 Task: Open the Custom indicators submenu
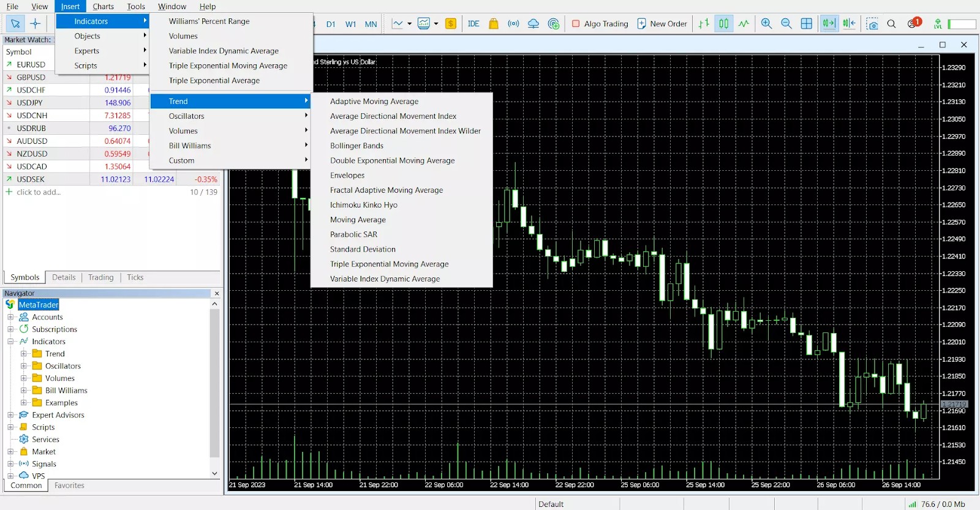tap(231, 160)
